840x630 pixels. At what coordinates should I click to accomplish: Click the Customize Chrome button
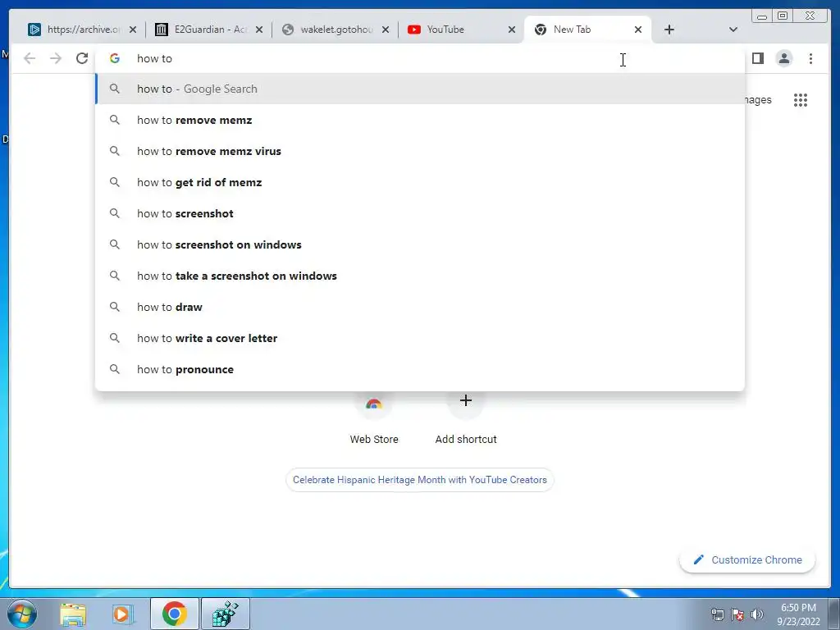[747, 559]
